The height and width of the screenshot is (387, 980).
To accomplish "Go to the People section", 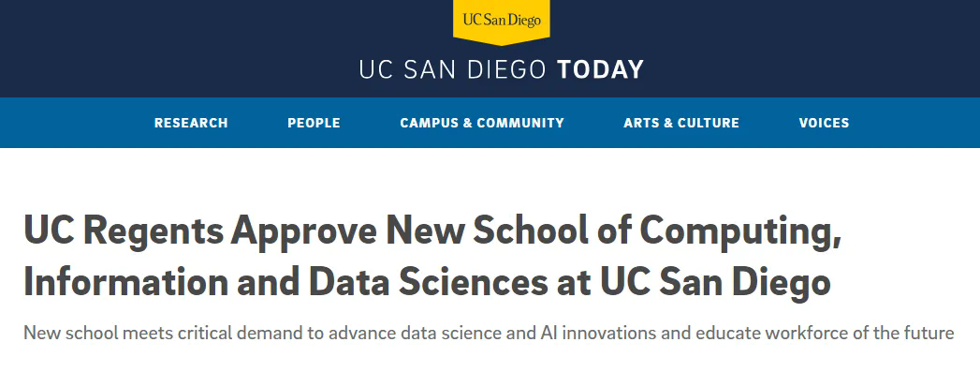I will pos(314,123).
